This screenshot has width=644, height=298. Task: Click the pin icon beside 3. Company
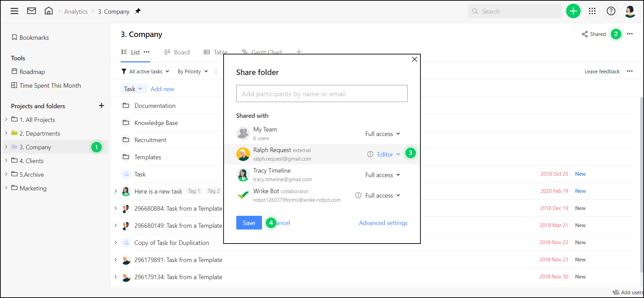click(138, 11)
